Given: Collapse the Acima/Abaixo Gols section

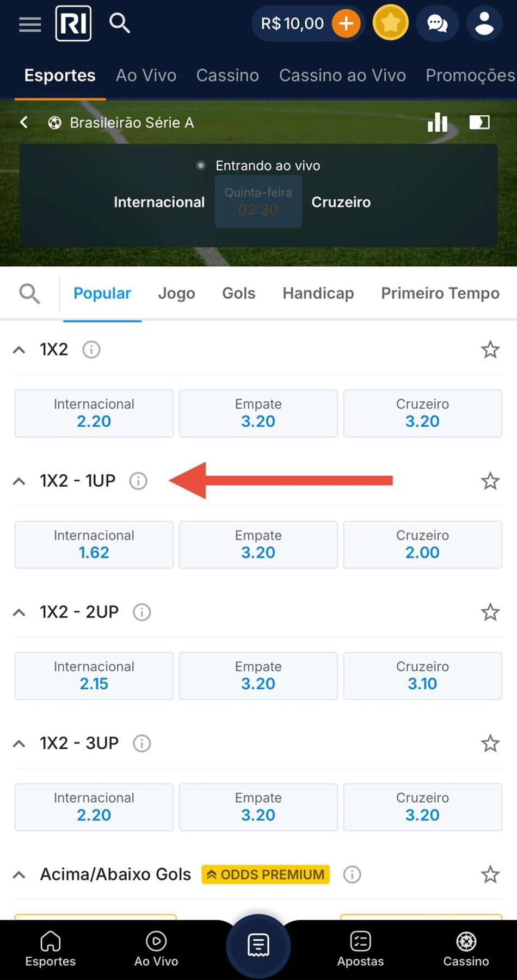Looking at the screenshot, I should click(x=19, y=874).
